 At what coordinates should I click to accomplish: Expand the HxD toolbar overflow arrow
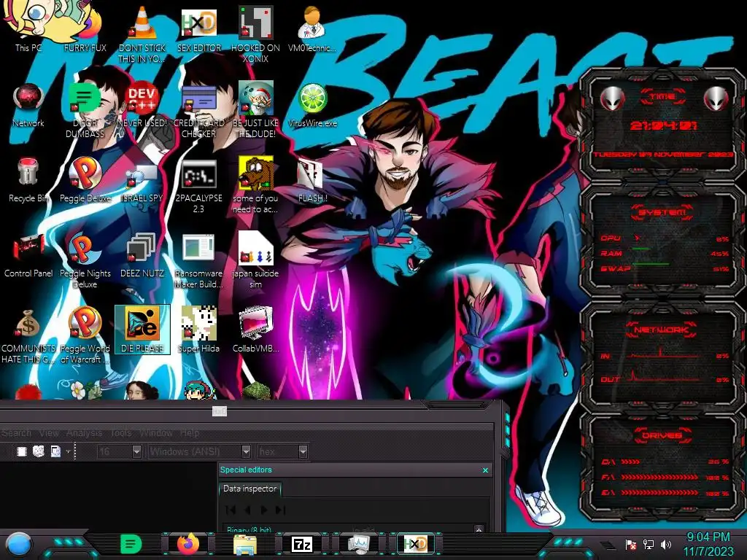pyautogui.click(x=68, y=451)
